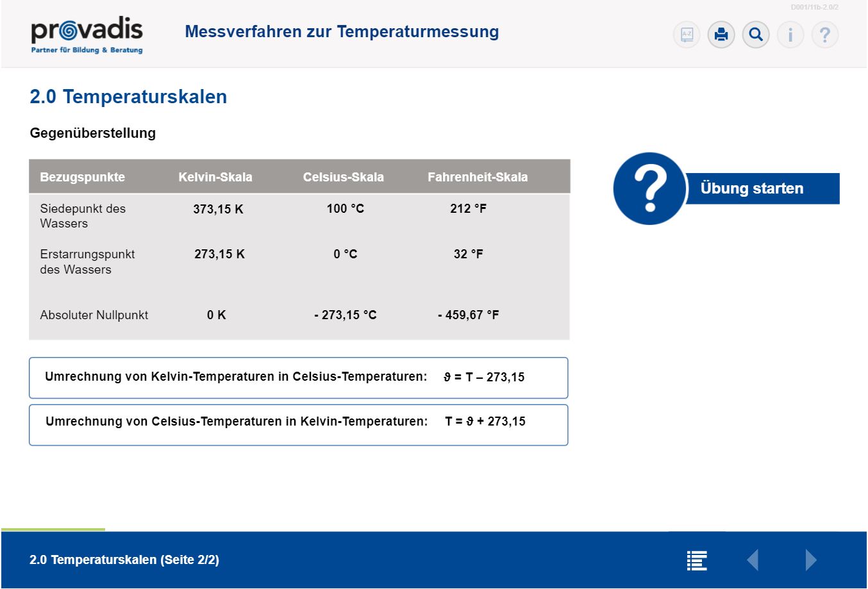The image size is (868, 589).
Task: Click the green progress bar above footer
Action: coord(53,529)
